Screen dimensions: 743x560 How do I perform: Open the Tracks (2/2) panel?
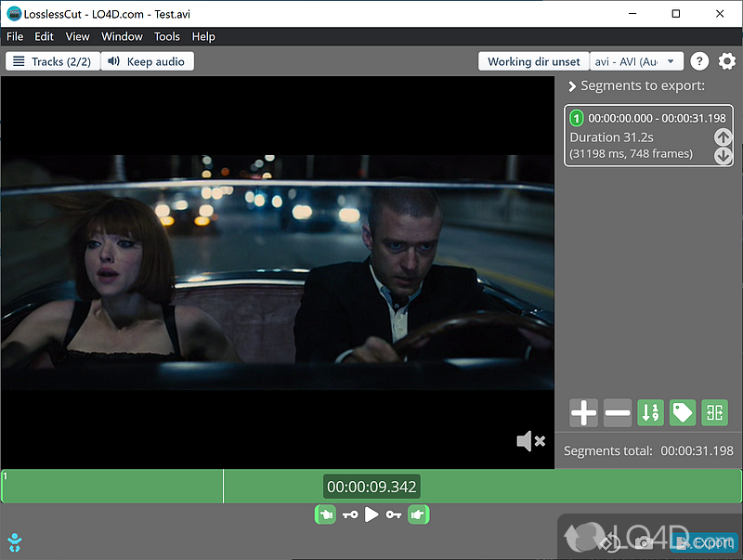coord(52,61)
